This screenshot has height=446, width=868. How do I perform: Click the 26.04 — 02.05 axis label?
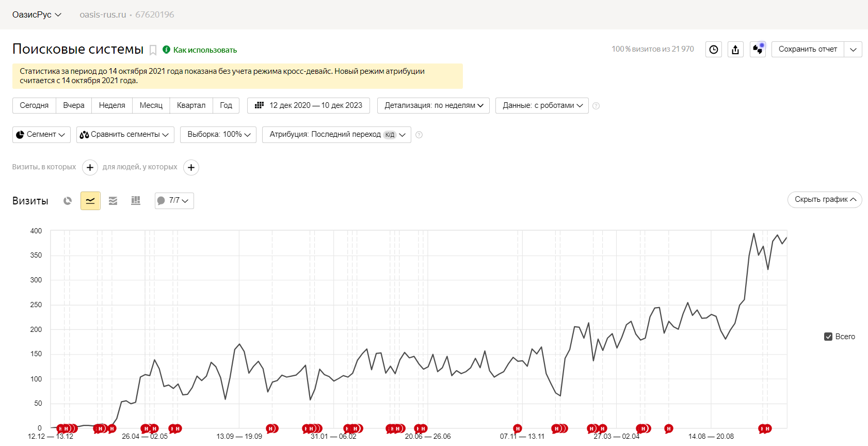click(145, 436)
